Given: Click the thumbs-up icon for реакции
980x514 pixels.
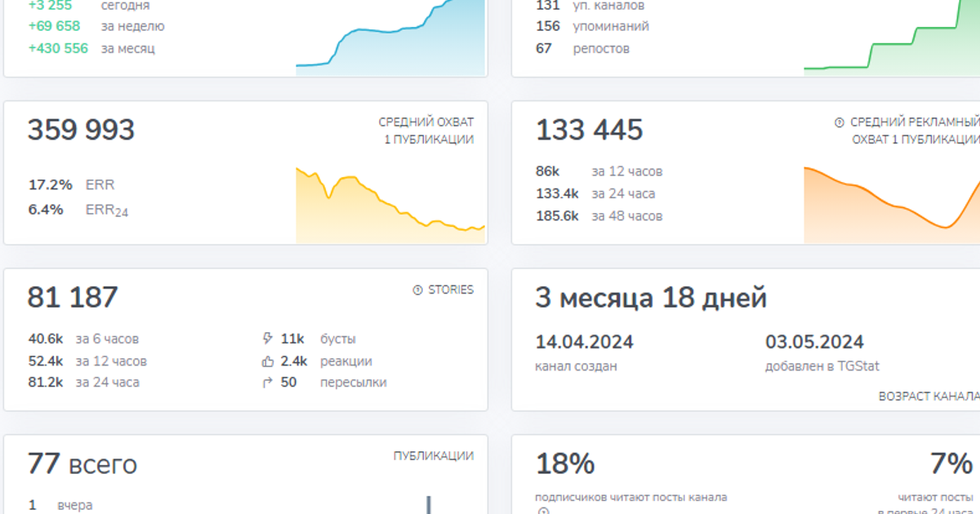Looking at the screenshot, I should 266,361.
